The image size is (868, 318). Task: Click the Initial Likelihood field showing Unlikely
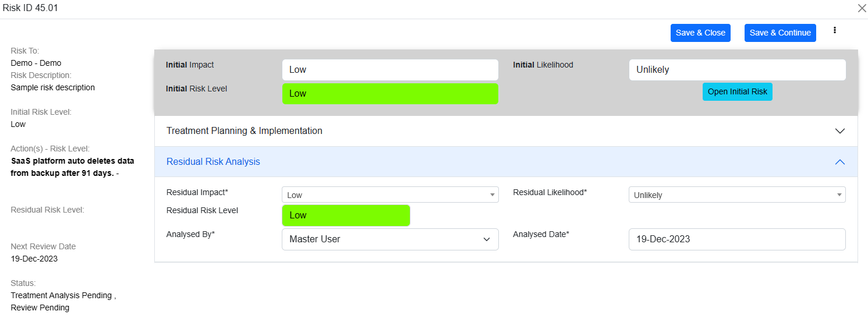click(x=736, y=70)
